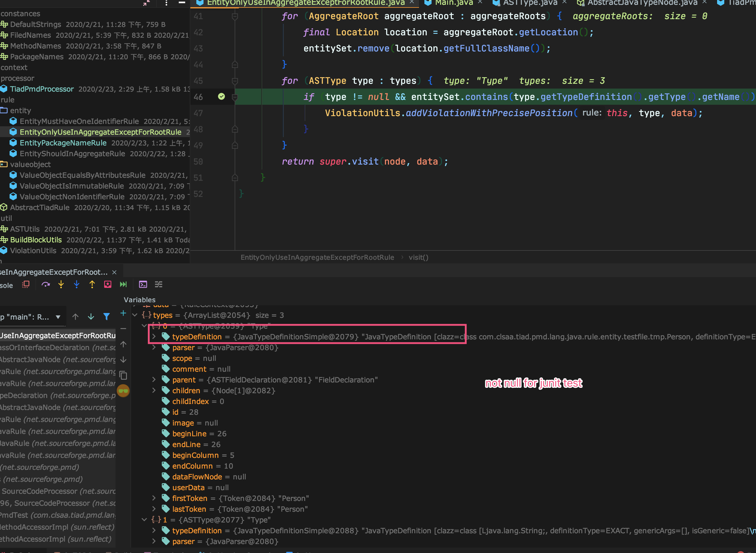Click the Step Over icon in the debug toolbar
The width and height of the screenshot is (756, 553).
click(46, 285)
